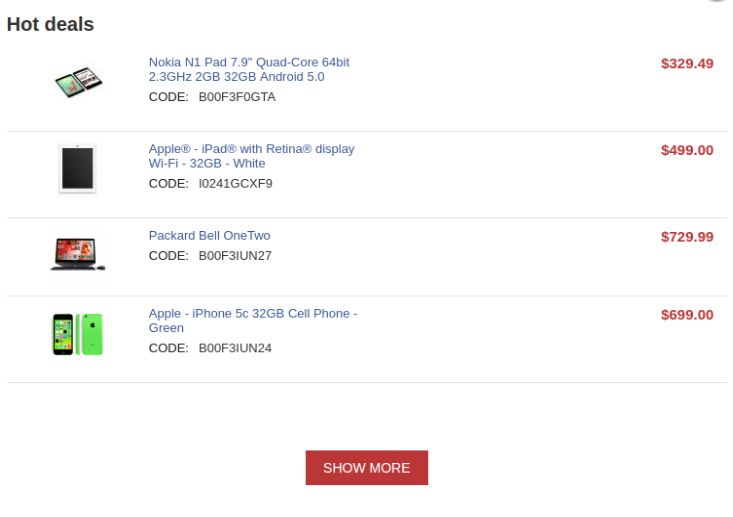Open the Packard Bell OneTwo link
Image resolution: width=733 pixels, height=517 pixels.
(x=209, y=236)
